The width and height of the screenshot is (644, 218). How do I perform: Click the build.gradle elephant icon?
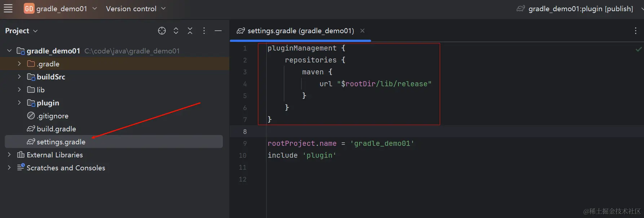point(31,128)
